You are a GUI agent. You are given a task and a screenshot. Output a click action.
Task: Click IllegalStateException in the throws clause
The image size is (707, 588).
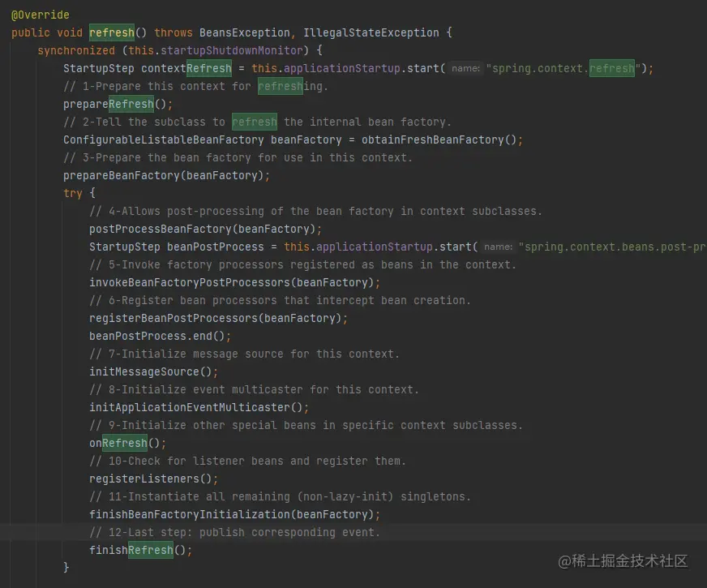coord(371,32)
